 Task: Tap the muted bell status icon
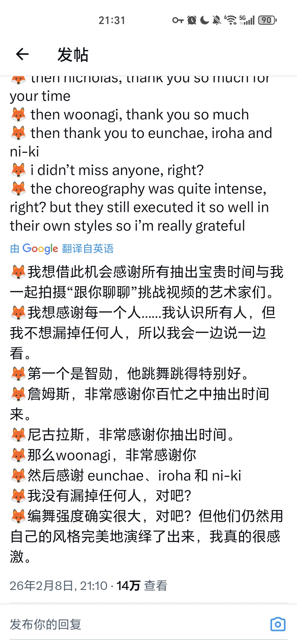pyautogui.click(x=217, y=20)
